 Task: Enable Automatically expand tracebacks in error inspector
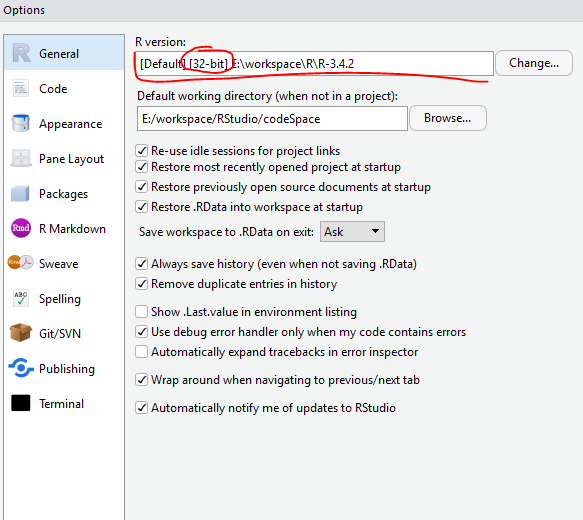(x=142, y=351)
